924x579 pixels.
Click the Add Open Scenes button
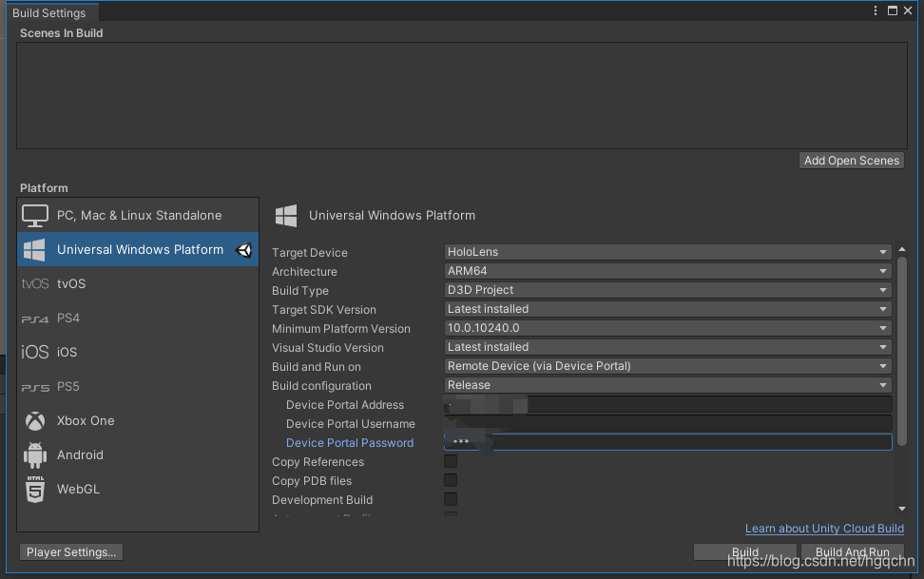click(x=852, y=161)
